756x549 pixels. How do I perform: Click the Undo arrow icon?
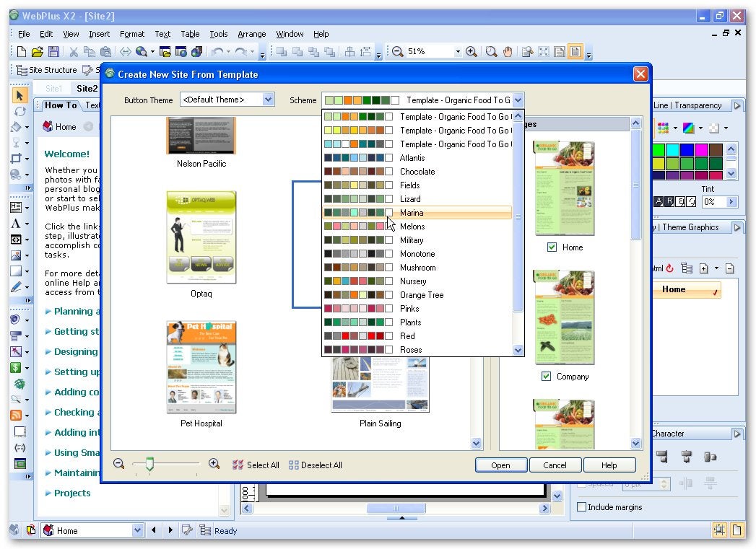coord(217,51)
